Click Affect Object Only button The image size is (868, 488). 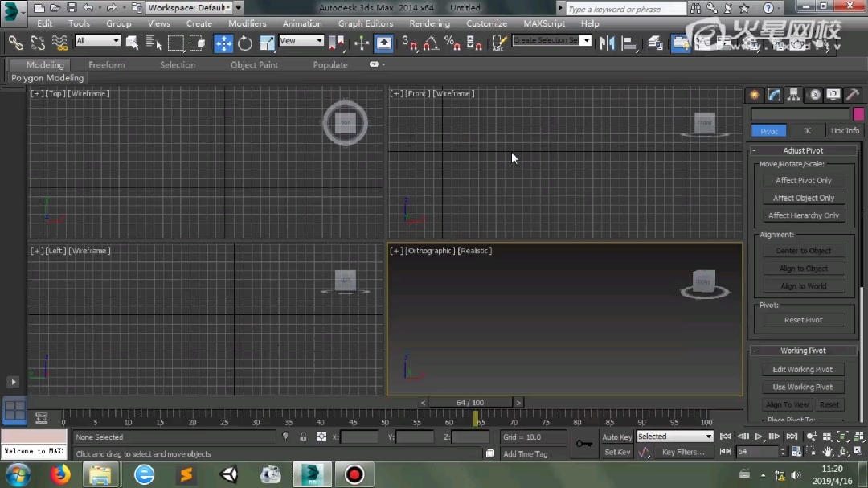(803, 198)
